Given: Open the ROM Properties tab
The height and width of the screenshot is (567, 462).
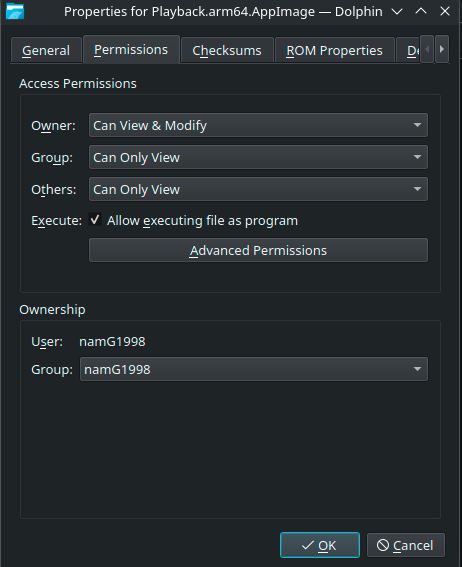Looking at the screenshot, I should point(334,50).
